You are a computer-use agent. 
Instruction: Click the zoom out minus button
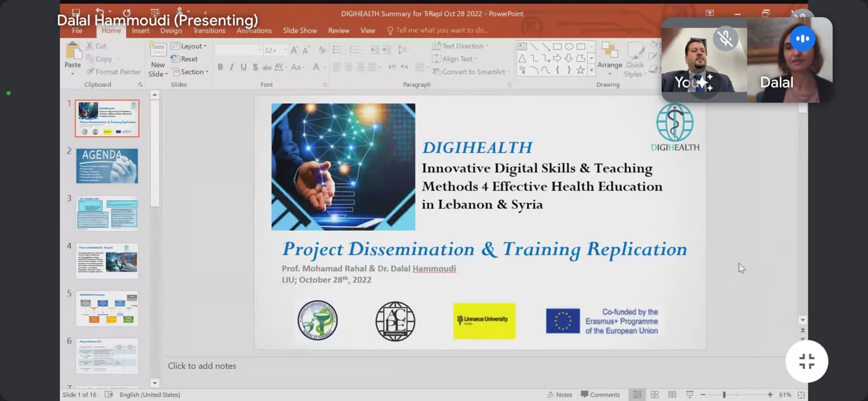click(703, 394)
